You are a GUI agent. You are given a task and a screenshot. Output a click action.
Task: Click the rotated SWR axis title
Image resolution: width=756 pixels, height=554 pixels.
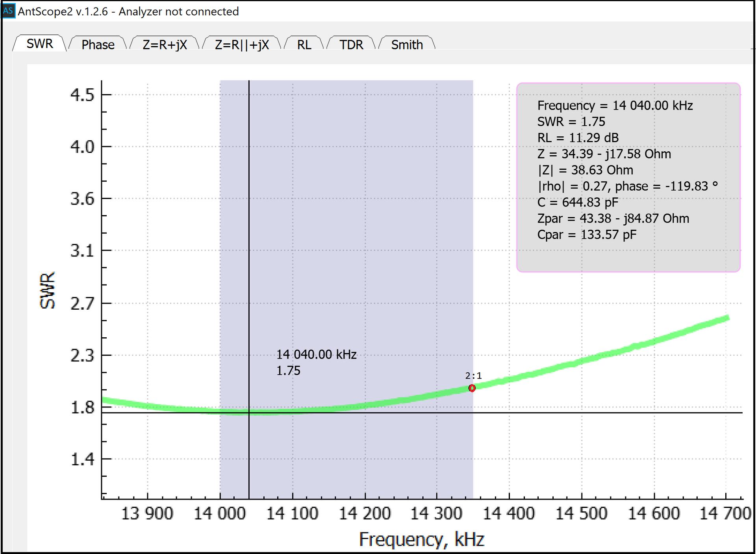click(47, 290)
